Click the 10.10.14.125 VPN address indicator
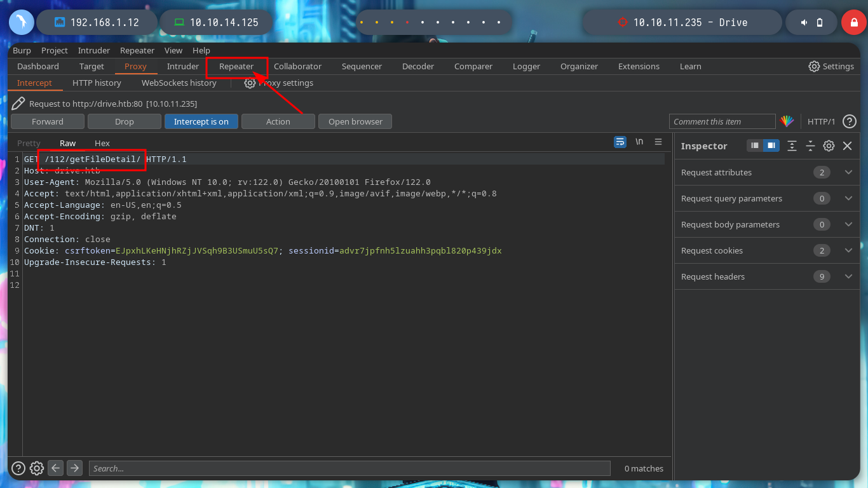Screen dimensions: 868x488 tap(216, 22)
